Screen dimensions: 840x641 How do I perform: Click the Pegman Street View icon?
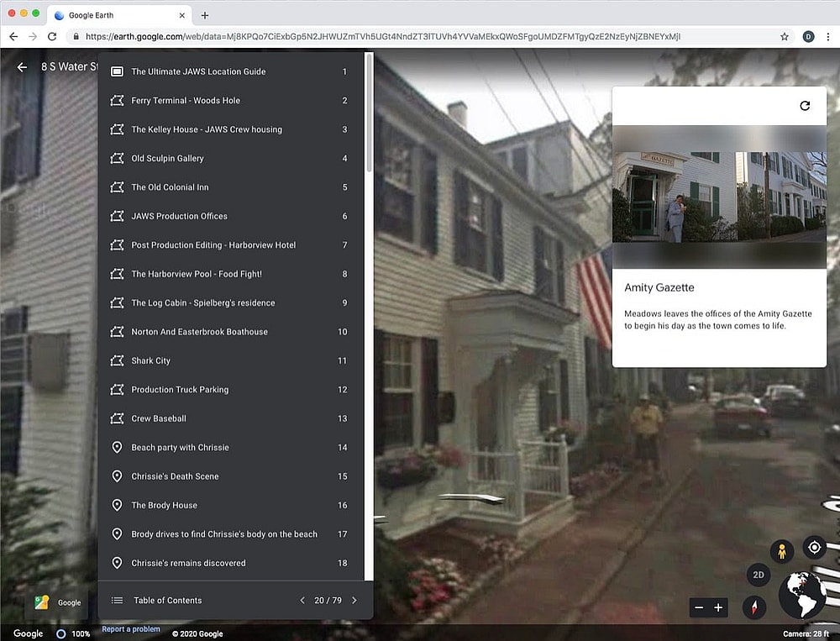(x=783, y=552)
